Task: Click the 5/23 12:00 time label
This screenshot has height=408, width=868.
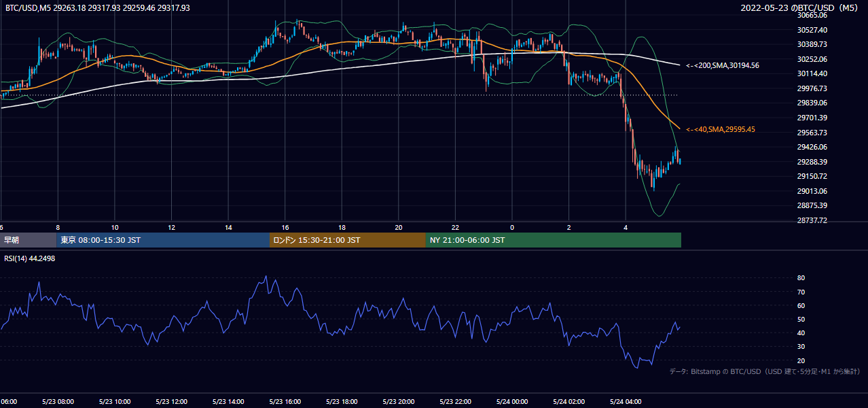Action: tap(171, 402)
